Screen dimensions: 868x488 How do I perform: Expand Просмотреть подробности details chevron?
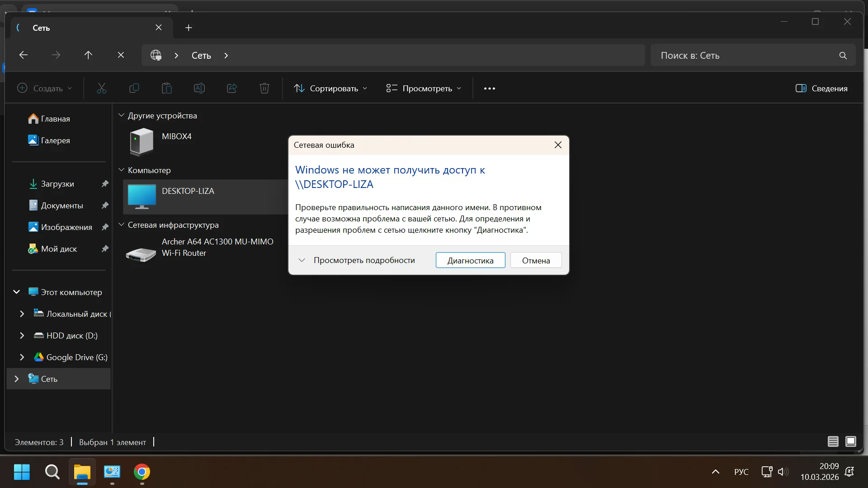(302, 260)
